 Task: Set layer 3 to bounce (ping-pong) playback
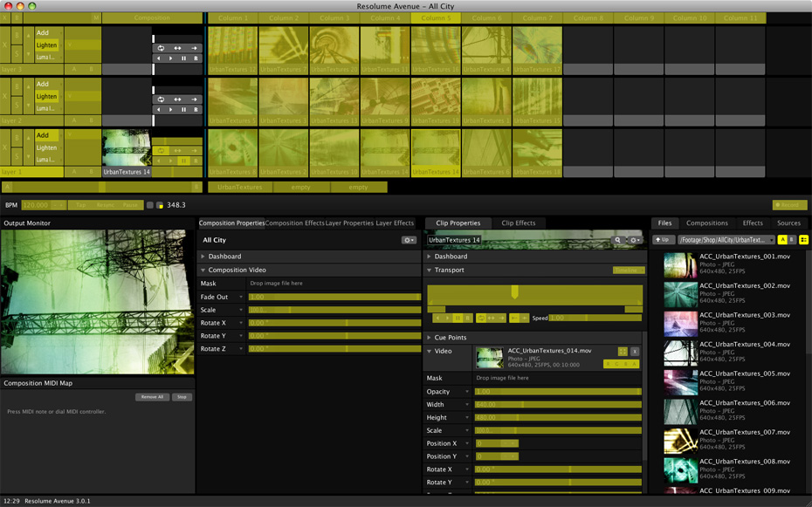[x=177, y=48]
